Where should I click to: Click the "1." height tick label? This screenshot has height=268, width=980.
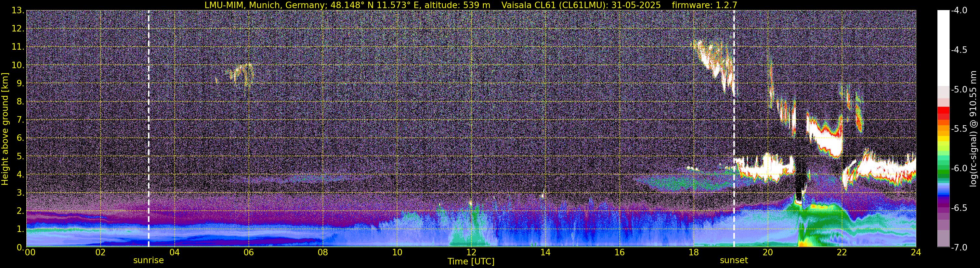point(20,229)
